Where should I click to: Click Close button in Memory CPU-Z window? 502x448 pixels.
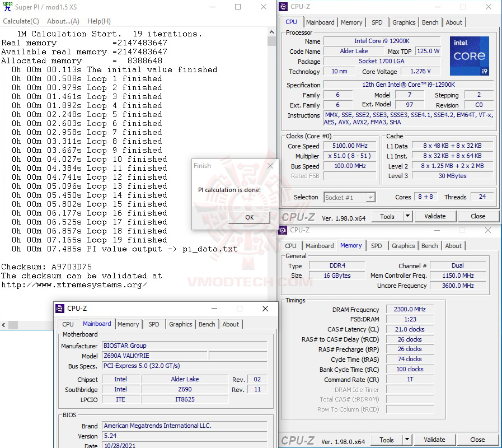coord(477,440)
